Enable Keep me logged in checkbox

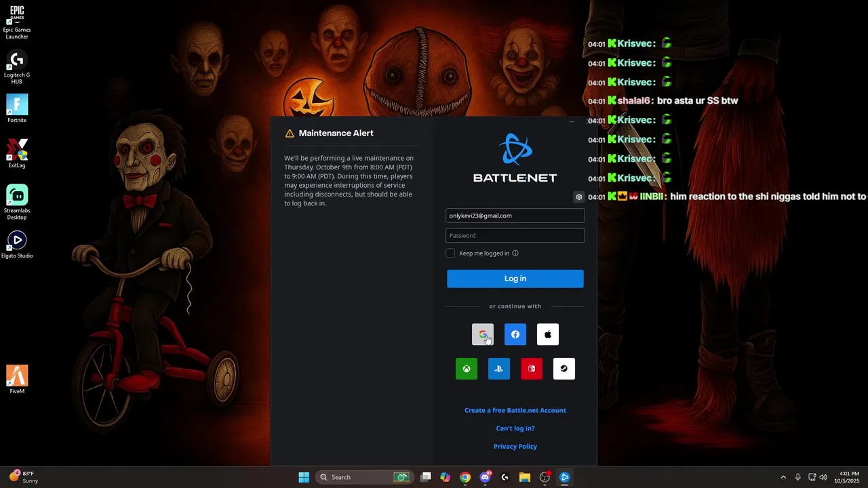click(x=450, y=253)
